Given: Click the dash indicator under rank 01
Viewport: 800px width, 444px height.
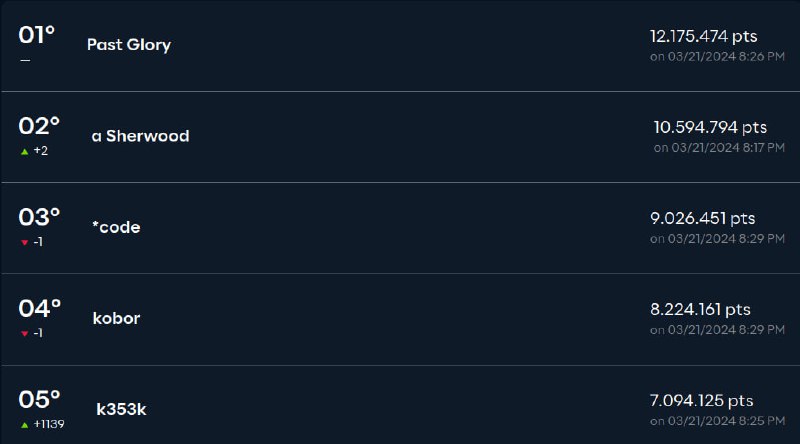Looking at the screenshot, I should 25,60.
